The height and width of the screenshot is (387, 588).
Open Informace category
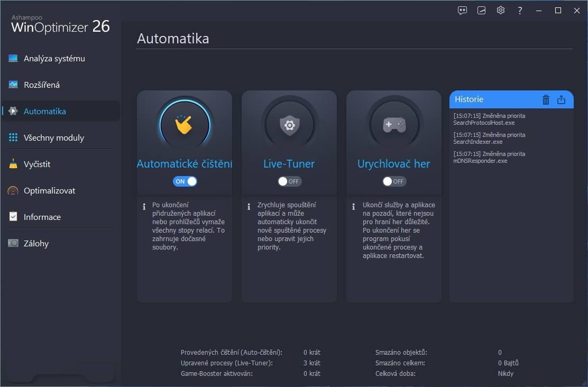point(61,217)
